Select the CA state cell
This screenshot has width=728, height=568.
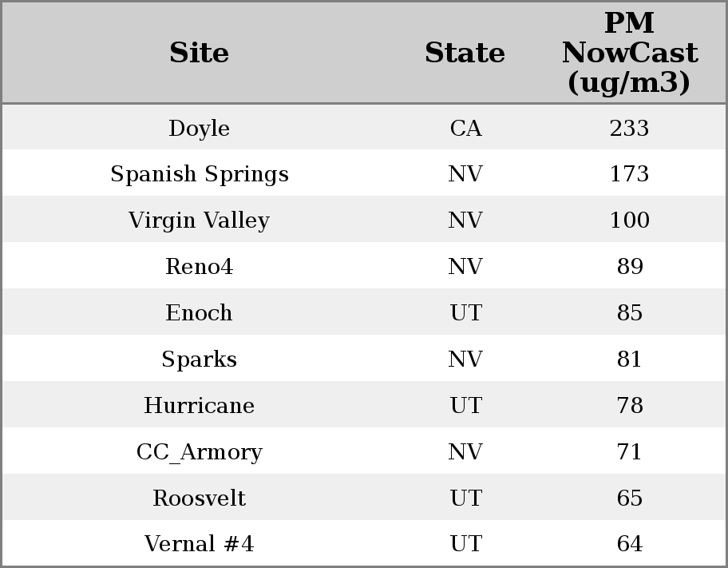[x=465, y=129]
